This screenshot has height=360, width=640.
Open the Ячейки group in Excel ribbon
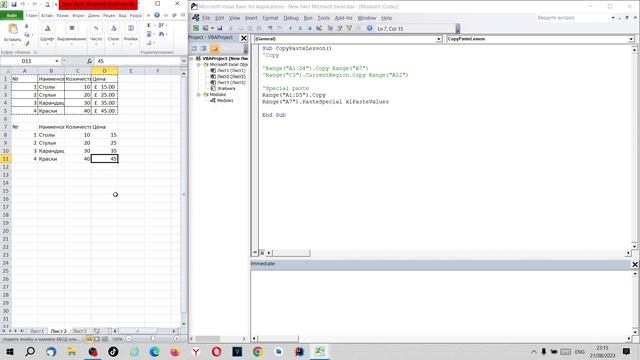click(x=131, y=34)
